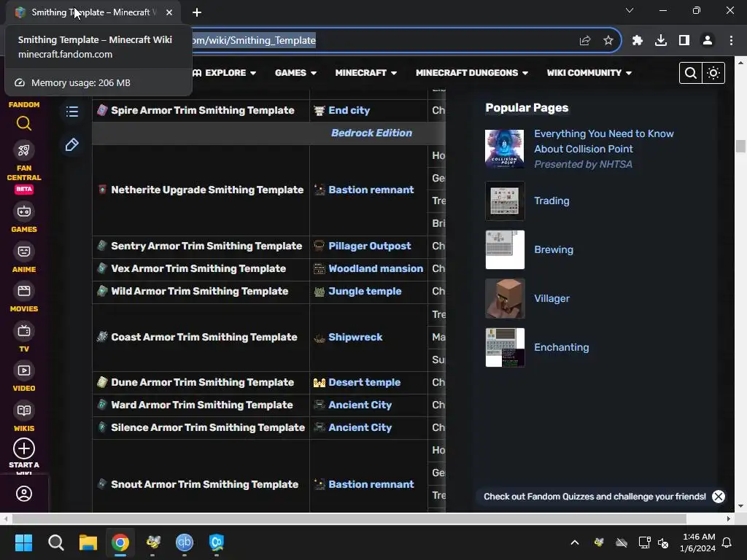747x560 pixels.
Task: Open the Shipwreck link
Action: pyautogui.click(x=355, y=337)
